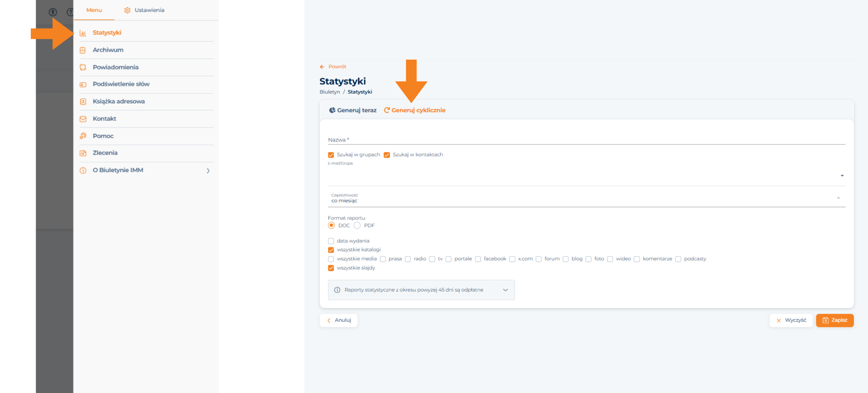Image resolution: width=868 pixels, height=393 pixels.
Task: Click the Książka adresowa contact icon
Action: coord(83,102)
